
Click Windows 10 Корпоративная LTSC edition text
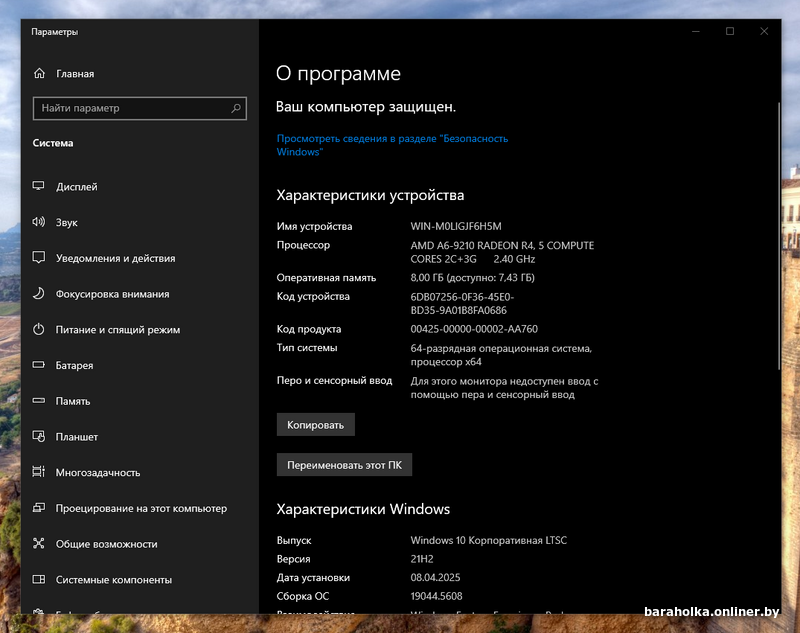(x=488, y=540)
